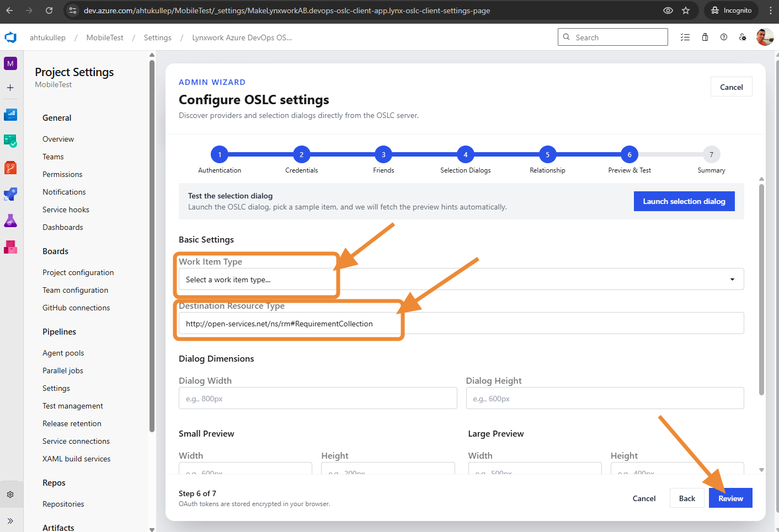This screenshot has width=779, height=532.
Task: Expand the sidebar with double chevron icon
Action: pos(10,521)
